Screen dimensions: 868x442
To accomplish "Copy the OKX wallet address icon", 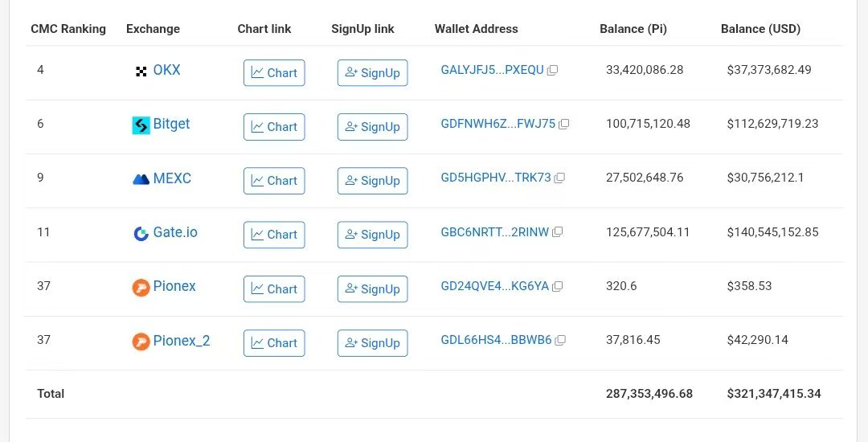I will click(552, 70).
